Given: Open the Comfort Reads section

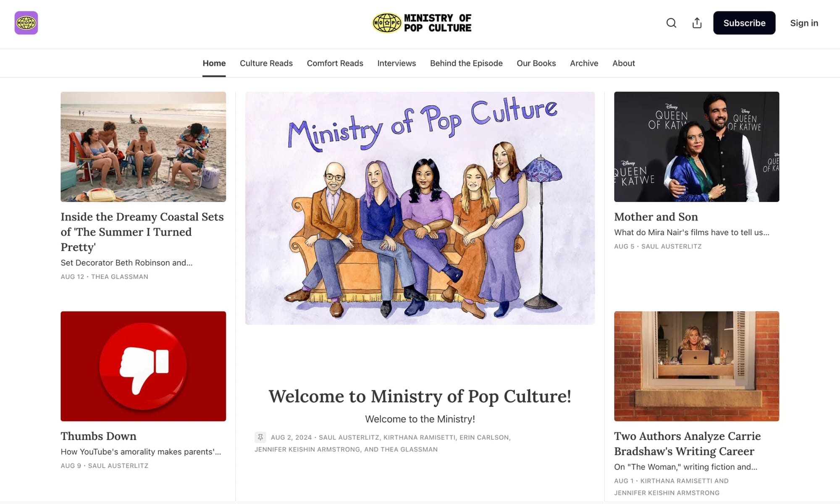Looking at the screenshot, I should pos(335,63).
